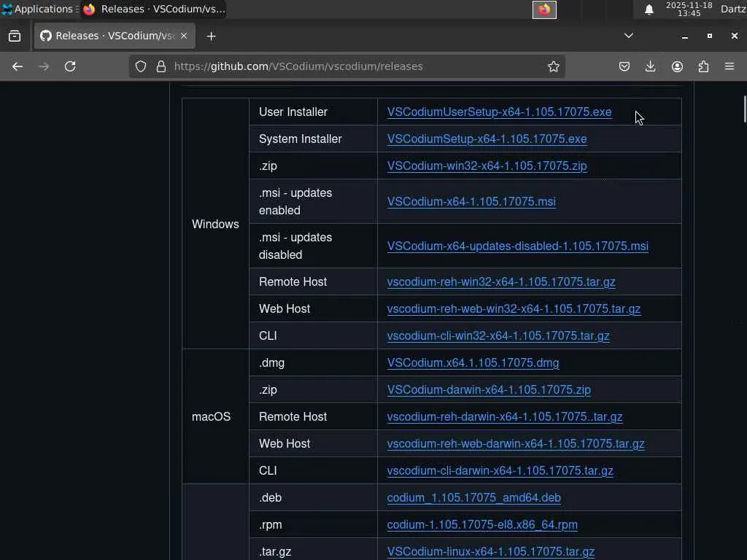The height and width of the screenshot is (560, 747).
Task: Select the User Installer label
Action: pos(293,112)
